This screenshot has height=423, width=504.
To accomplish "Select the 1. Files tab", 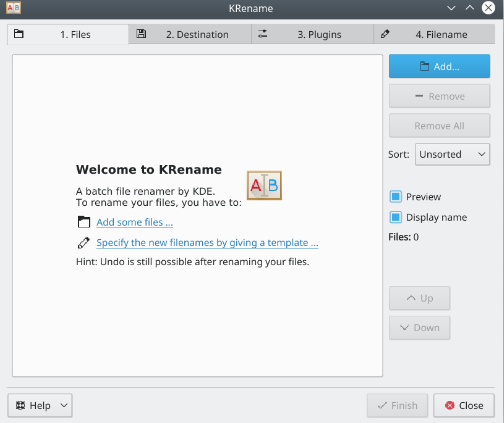I will 68,34.
